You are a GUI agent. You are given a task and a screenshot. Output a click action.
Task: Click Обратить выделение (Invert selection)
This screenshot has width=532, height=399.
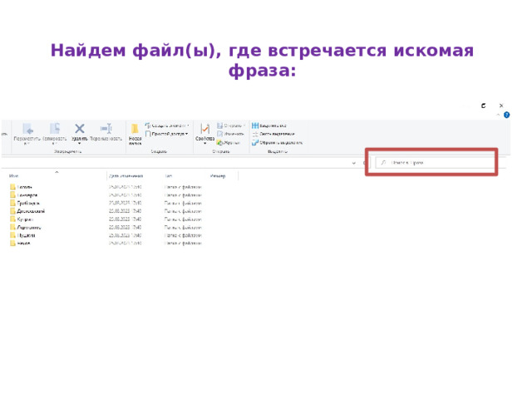(x=277, y=143)
